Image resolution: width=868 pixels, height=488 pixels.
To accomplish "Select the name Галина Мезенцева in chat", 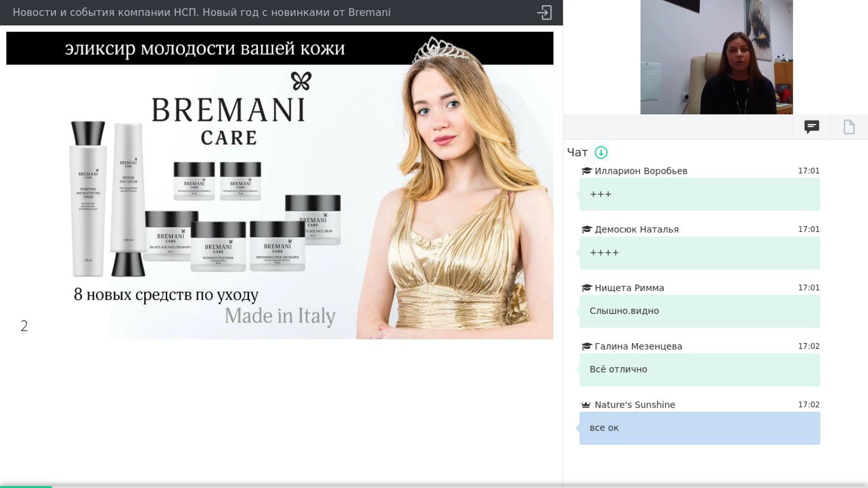I will pyautogui.click(x=638, y=346).
